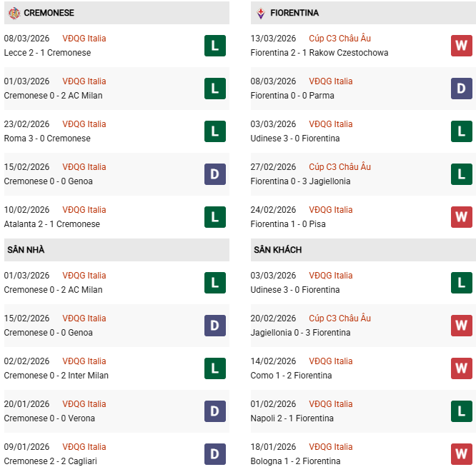Click the L badge for Napoli 2 - 1 Fiorentina
Viewport: 476px width, 472px height.
pyautogui.click(x=461, y=411)
